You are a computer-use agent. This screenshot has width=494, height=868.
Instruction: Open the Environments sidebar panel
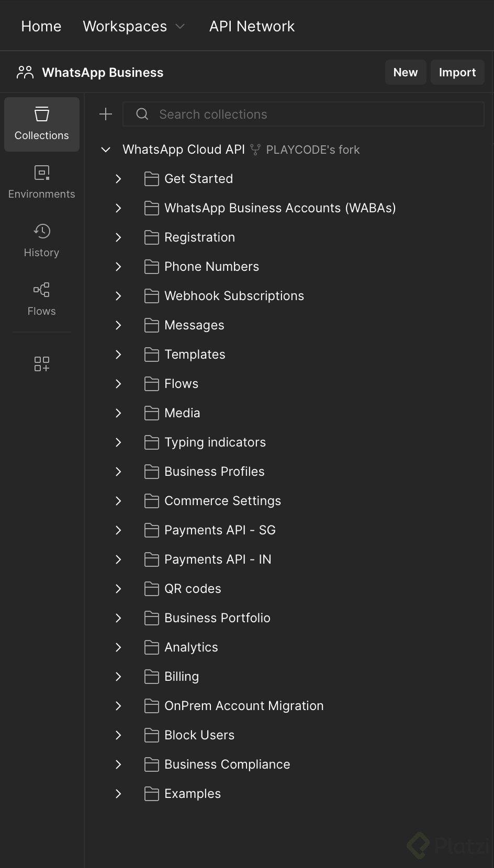coord(42,182)
